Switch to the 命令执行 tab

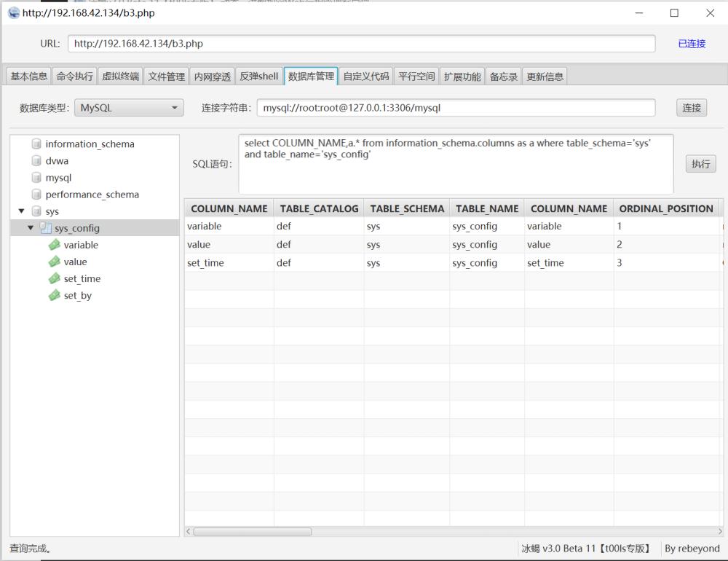(75, 76)
